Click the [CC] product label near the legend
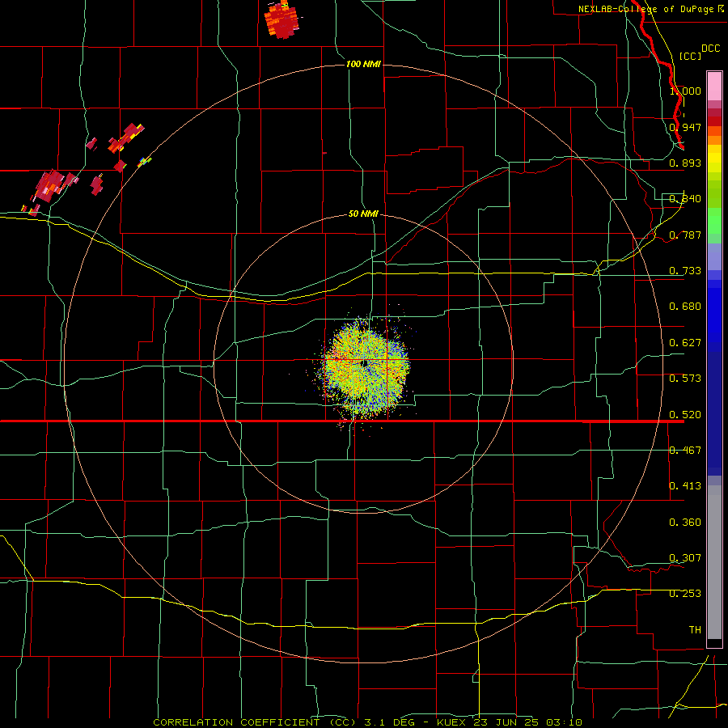 click(690, 56)
